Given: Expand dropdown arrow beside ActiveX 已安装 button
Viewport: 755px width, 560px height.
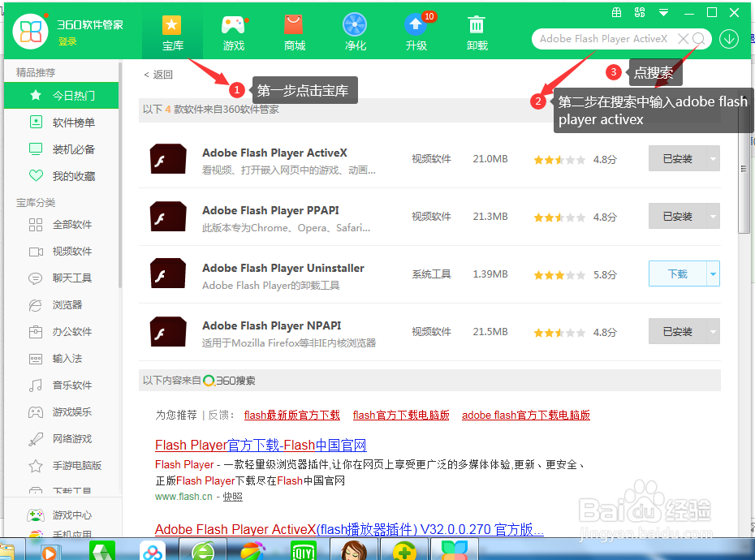Looking at the screenshot, I should point(713,158).
